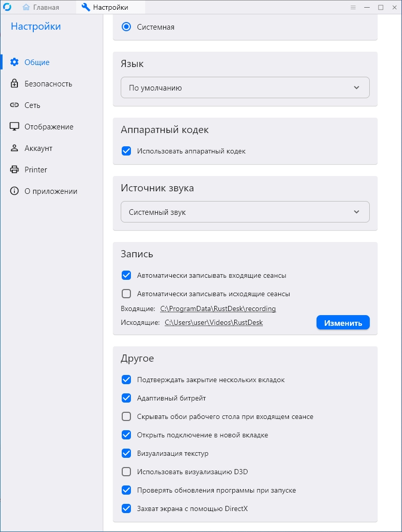402x532 pixels.
Task: Enable automatic recording of outgoing sessions
Action: (x=126, y=294)
